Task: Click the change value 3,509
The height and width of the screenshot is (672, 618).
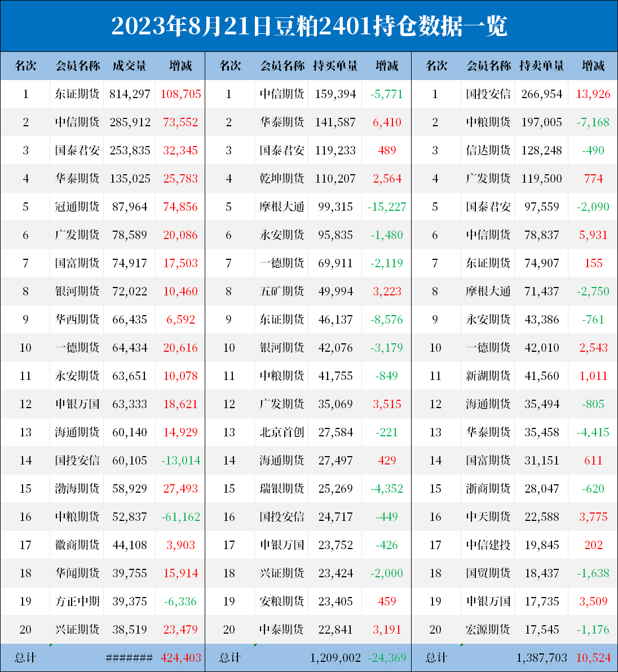Action: 594,602
